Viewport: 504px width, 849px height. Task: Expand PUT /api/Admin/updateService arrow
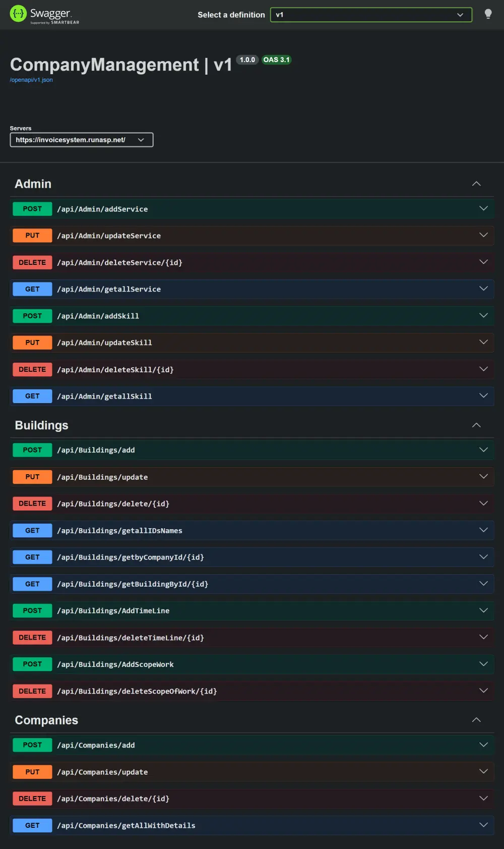coord(483,235)
